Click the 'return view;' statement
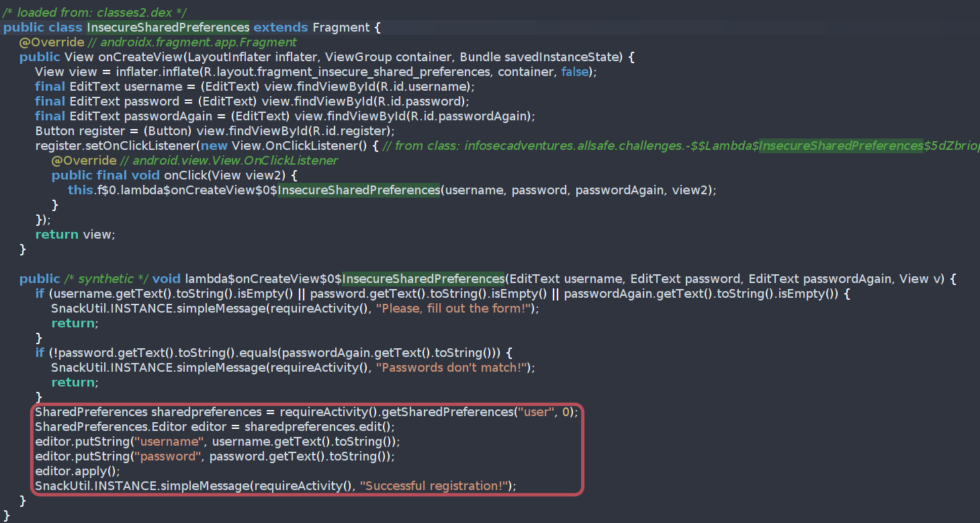Image resolution: width=980 pixels, height=523 pixels. click(75, 235)
